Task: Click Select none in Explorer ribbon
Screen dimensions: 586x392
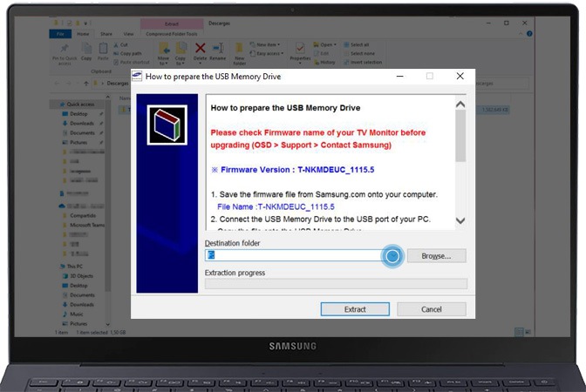Action: coord(358,53)
